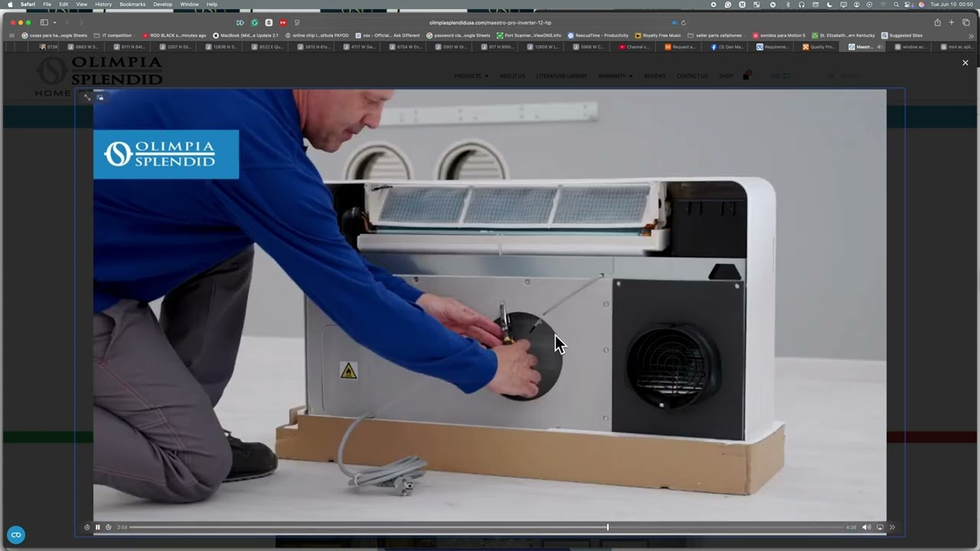The image size is (980, 551).
Task: Show hidden bookmarks with the overflow chevron
Action: pos(971,36)
